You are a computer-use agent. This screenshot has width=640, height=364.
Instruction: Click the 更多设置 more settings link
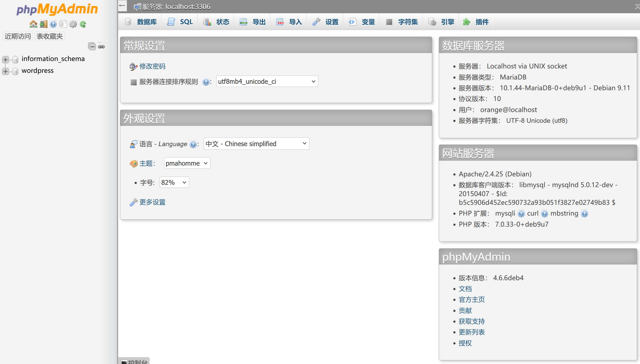(x=153, y=202)
